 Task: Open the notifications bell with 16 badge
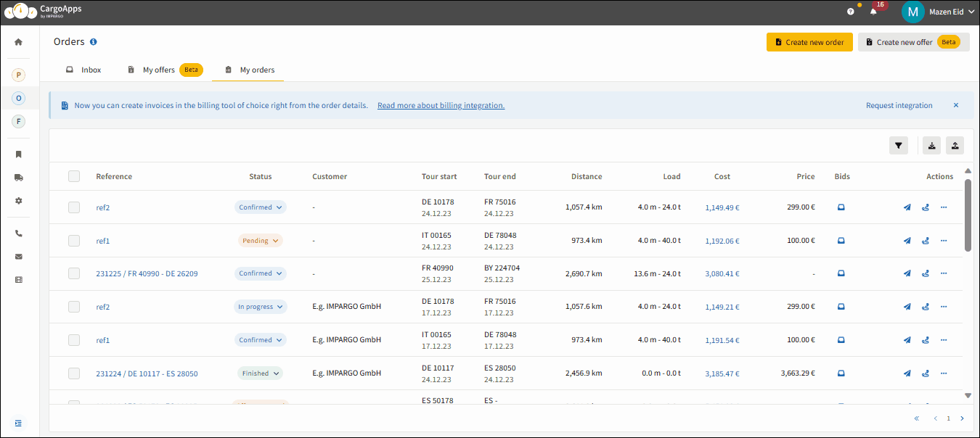pyautogui.click(x=873, y=12)
